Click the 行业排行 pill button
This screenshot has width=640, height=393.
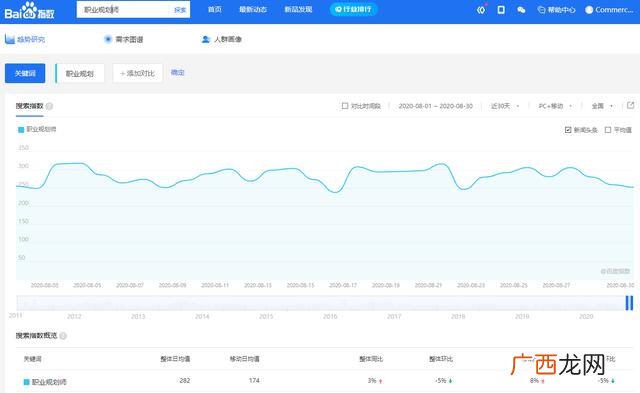point(353,9)
